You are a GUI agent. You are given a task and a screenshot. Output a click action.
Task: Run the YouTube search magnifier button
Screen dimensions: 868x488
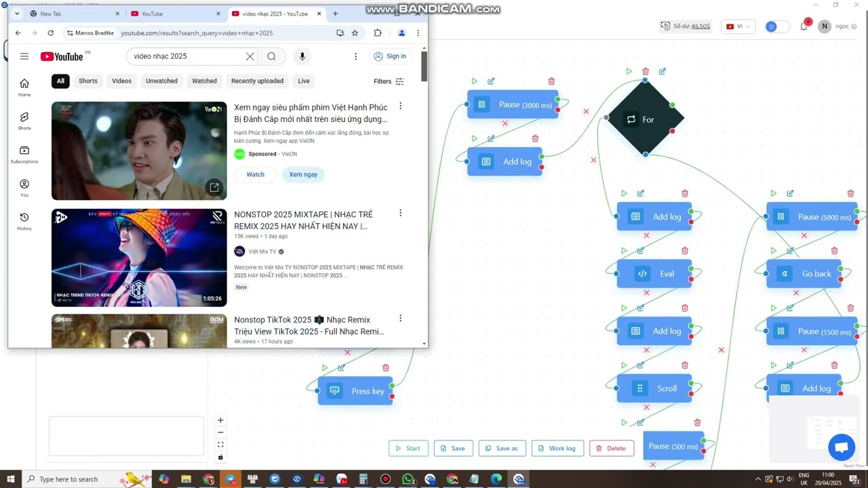pos(272,56)
